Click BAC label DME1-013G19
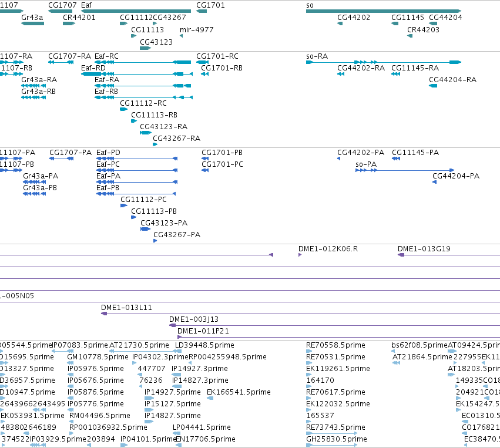This screenshot has height=448, width=500. click(424, 249)
